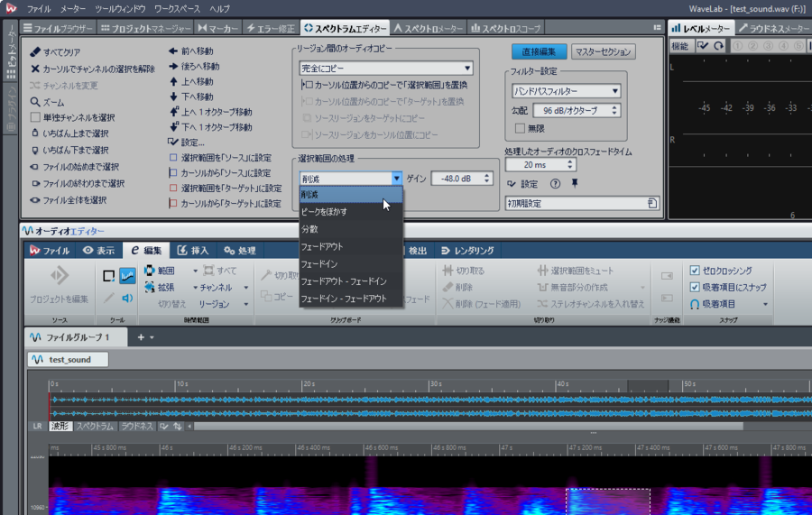Click the 切り取る button in ribbon

click(x=464, y=271)
